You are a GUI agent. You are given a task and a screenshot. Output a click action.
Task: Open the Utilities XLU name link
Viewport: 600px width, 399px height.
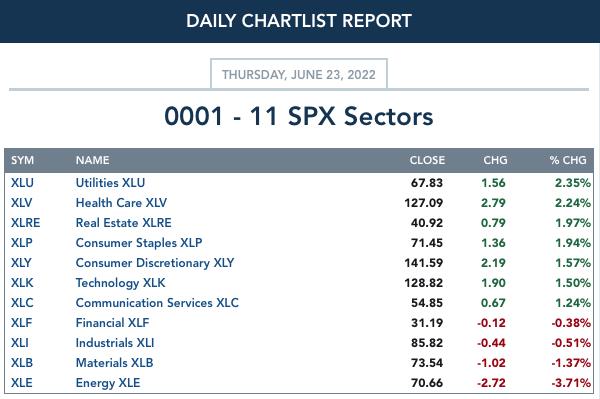(110, 183)
